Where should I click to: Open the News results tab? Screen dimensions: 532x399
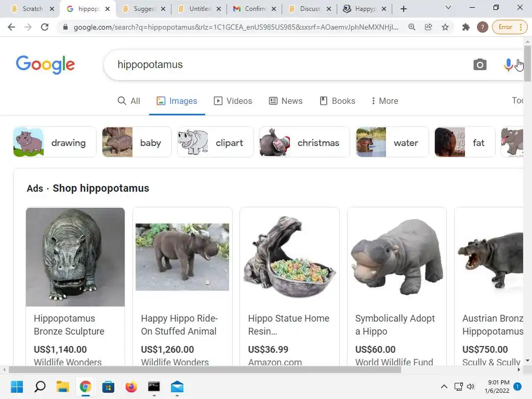(x=286, y=101)
